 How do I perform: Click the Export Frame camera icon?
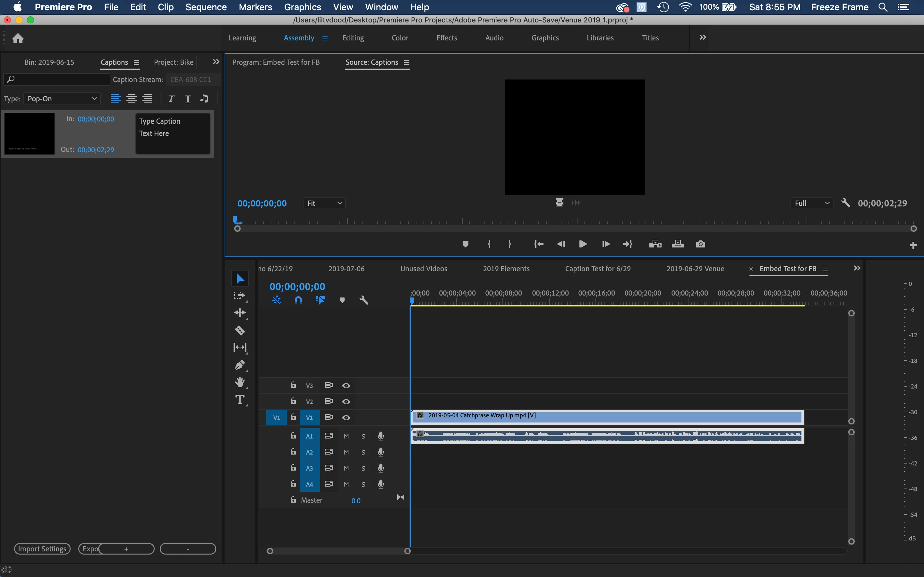click(700, 244)
